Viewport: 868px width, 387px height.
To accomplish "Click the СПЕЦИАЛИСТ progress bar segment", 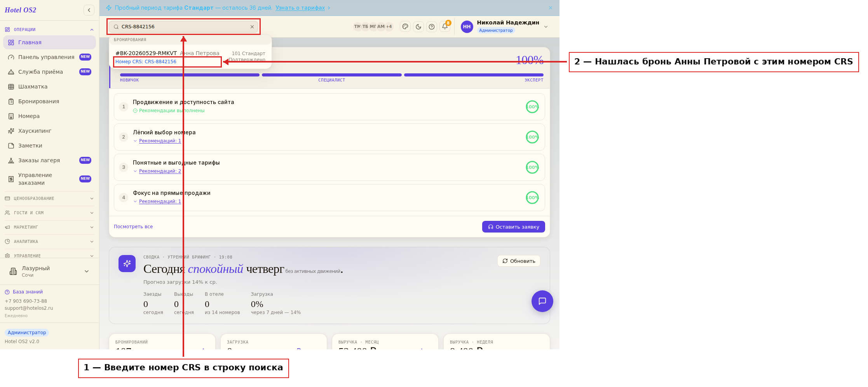I will pos(332,75).
